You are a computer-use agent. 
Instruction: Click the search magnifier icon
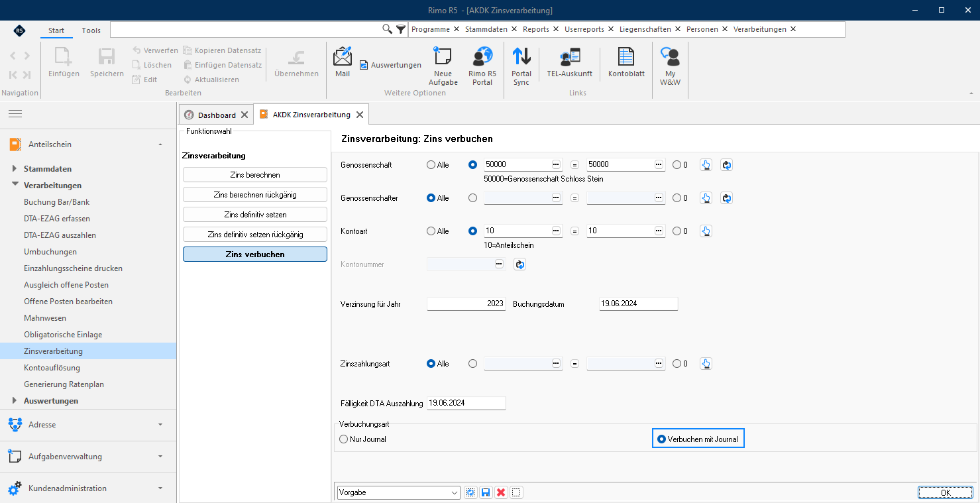388,29
